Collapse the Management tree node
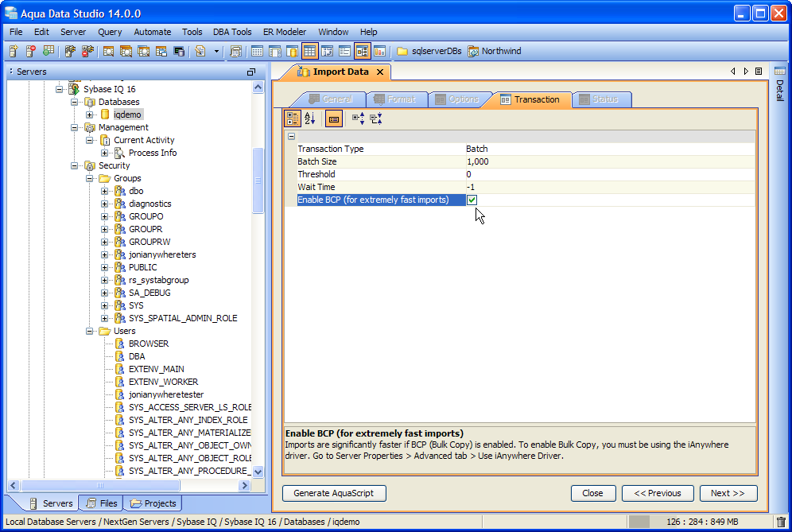The width and height of the screenshot is (792, 532). [x=74, y=127]
